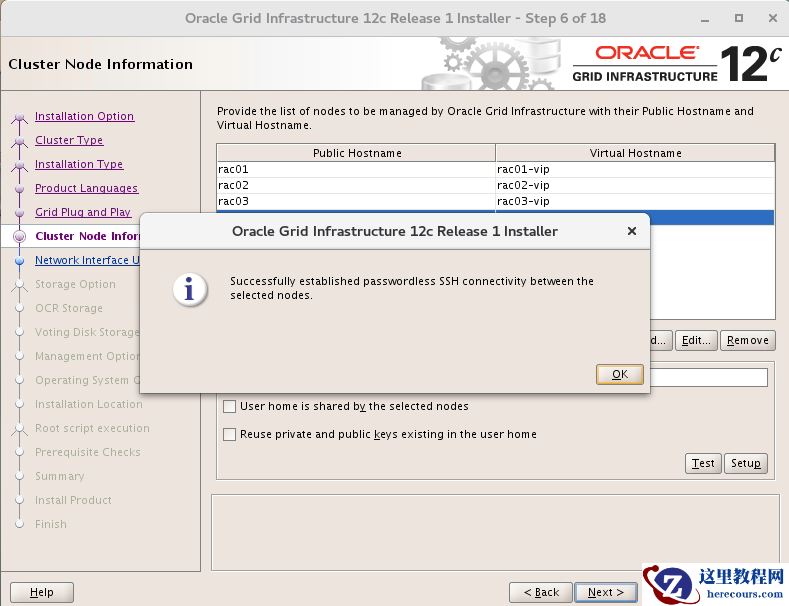This screenshot has width=789, height=606.
Task: Click the Next button
Action: click(x=606, y=592)
